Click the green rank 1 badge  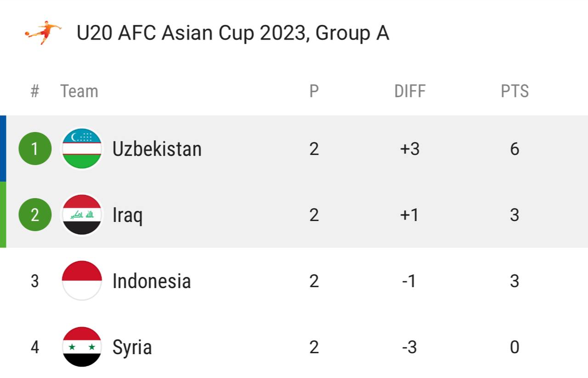pyautogui.click(x=35, y=148)
